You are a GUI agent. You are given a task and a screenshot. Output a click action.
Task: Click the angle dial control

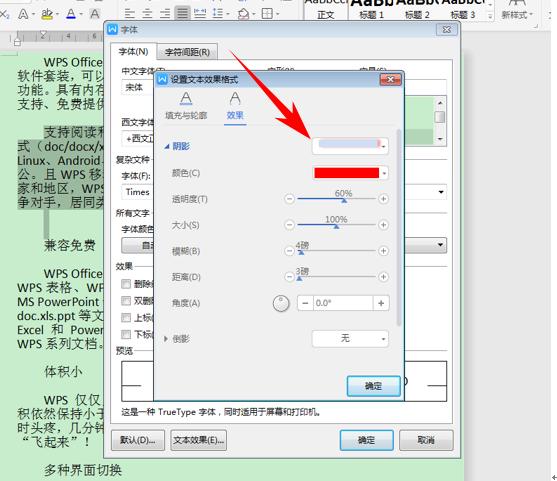[281, 303]
